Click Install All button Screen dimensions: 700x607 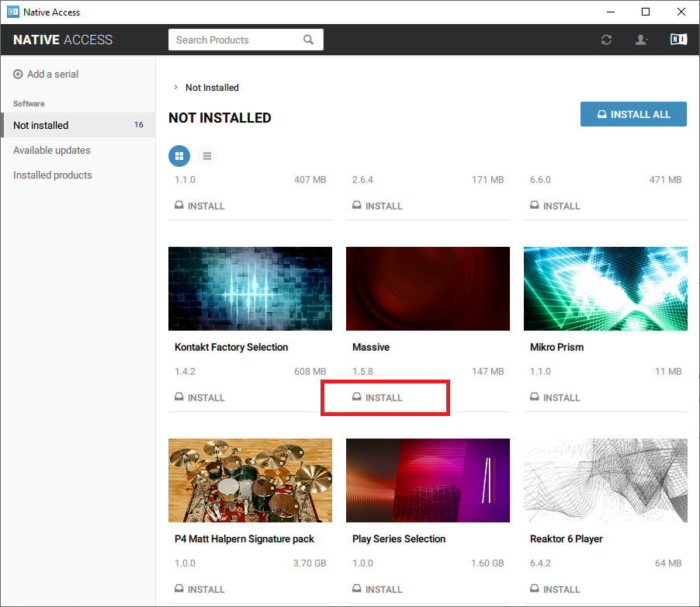click(633, 114)
